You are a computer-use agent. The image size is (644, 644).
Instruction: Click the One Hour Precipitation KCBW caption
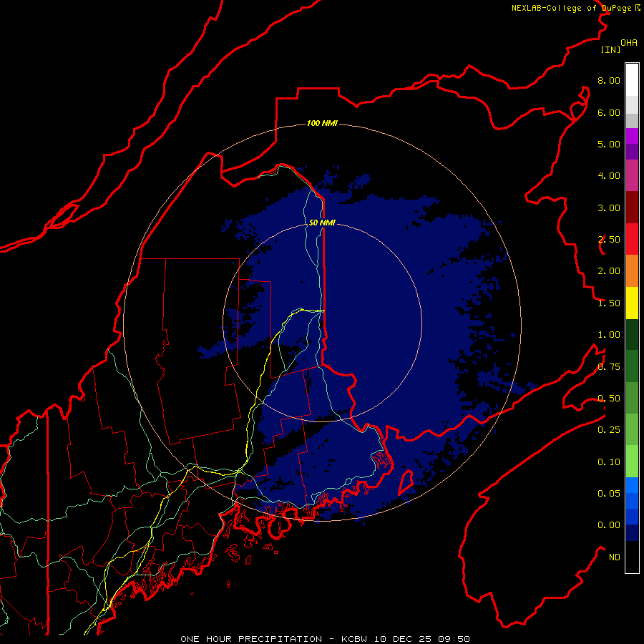tap(325, 639)
